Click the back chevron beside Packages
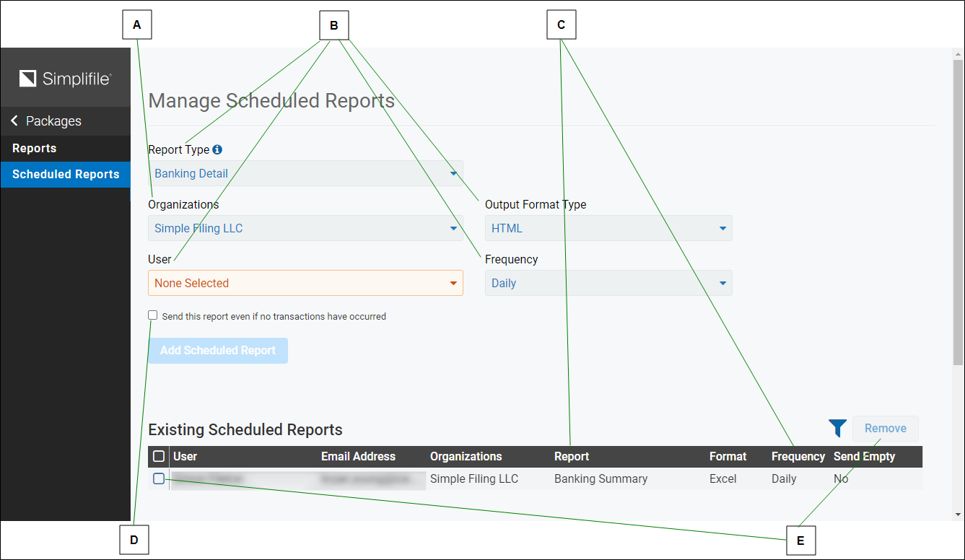The image size is (965, 560). 13,121
